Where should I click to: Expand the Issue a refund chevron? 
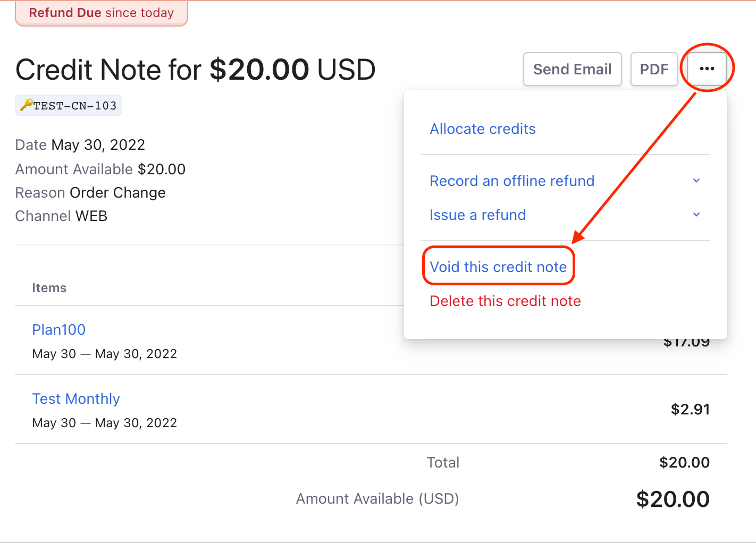click(x=696, y=215)
